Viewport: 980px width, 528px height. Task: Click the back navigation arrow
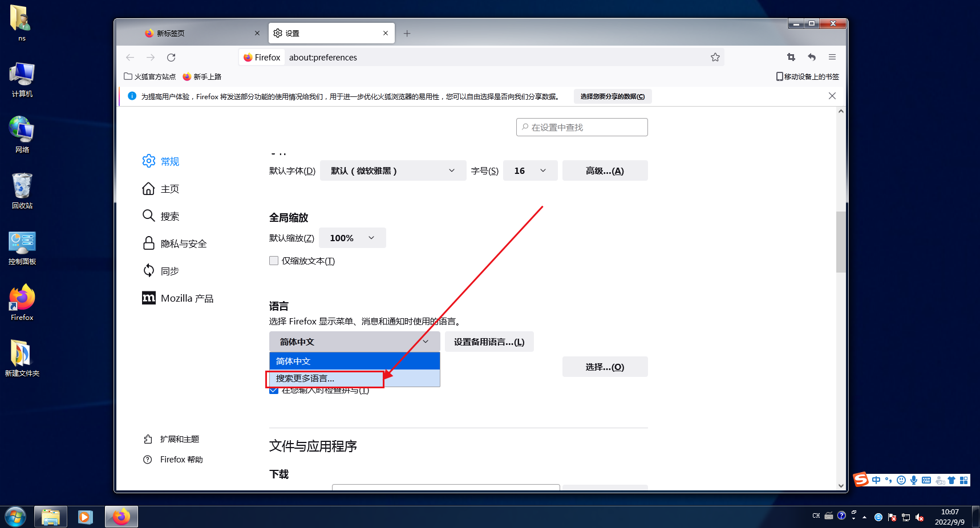pyautogui.click(x=130, y=57)
